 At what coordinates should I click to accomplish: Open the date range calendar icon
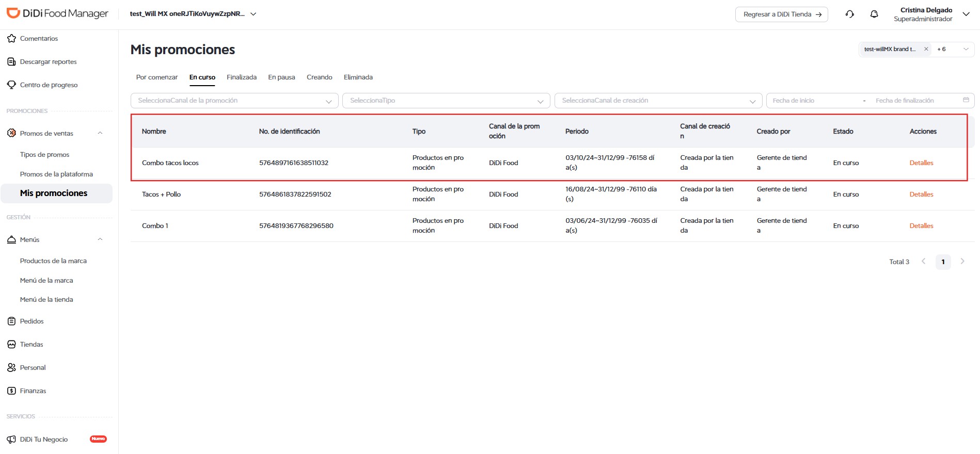(966, 100)
